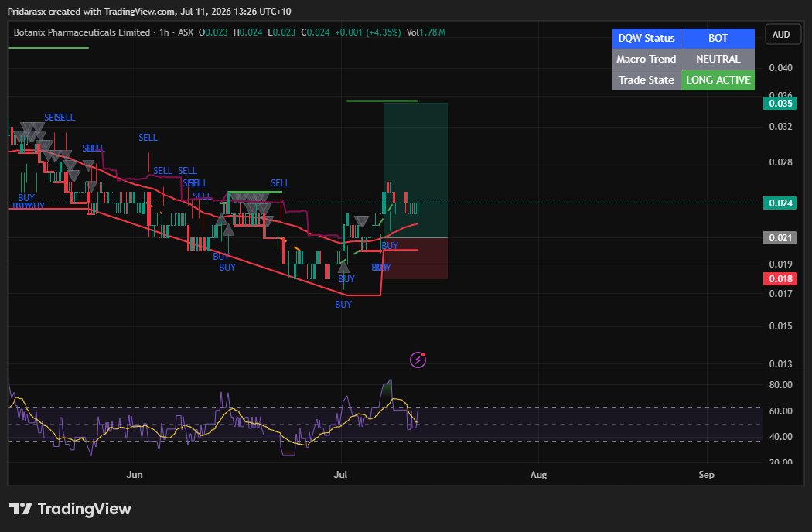Click the TradingView logo at bottom left
The height and width of the screenshot is (532, 812).
pos(70,509)
